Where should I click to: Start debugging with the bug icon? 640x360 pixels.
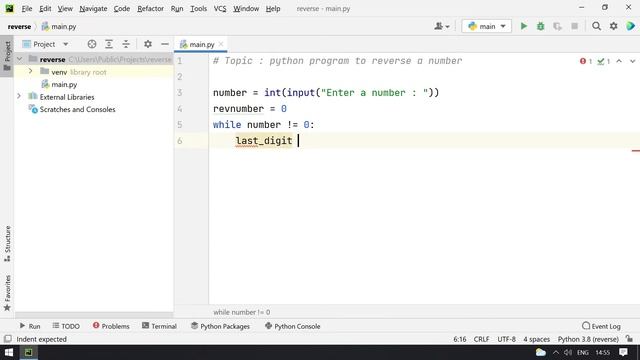540,26
